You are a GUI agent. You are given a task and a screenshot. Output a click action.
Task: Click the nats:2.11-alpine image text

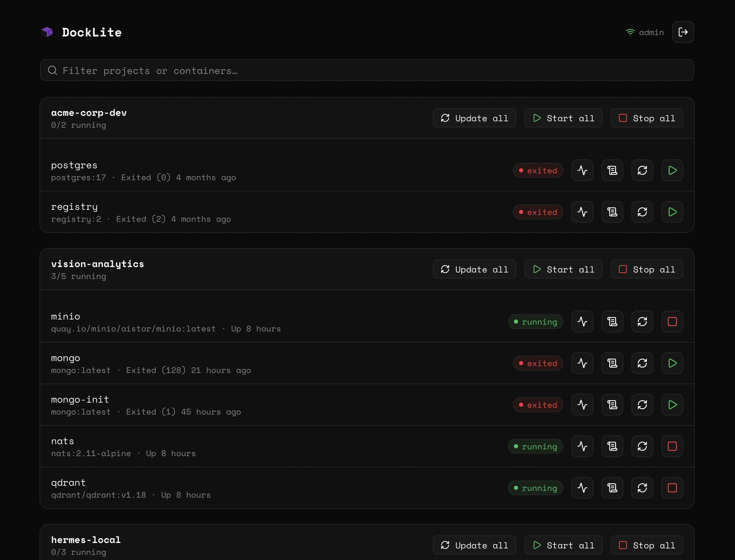click(91, 453)
